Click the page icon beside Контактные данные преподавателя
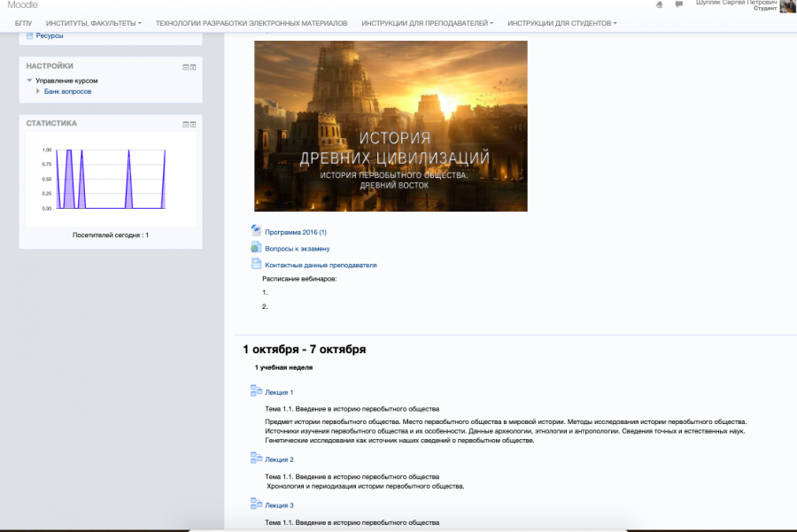The width and height of the screenshot is (797, 532). (x=256, y=264)
